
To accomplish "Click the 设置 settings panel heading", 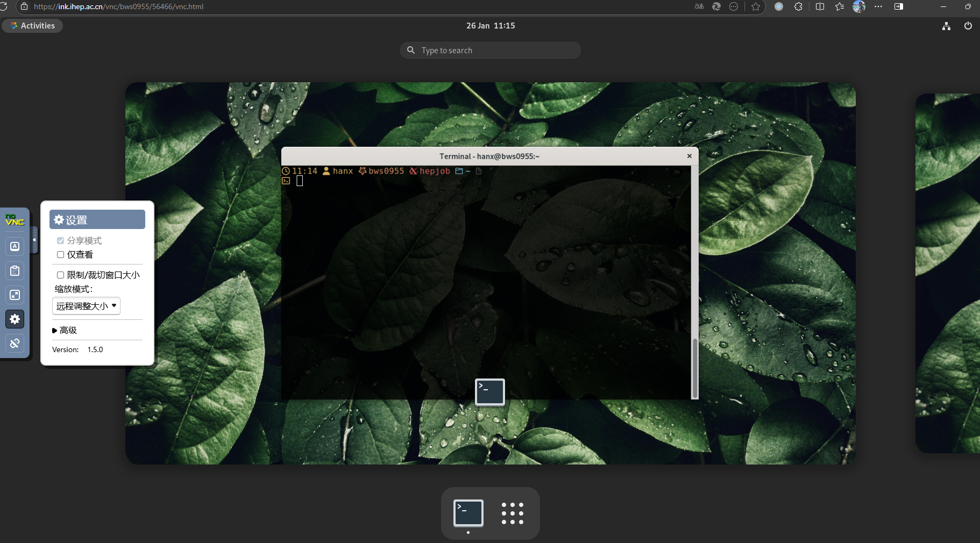I will coord(97,219).
